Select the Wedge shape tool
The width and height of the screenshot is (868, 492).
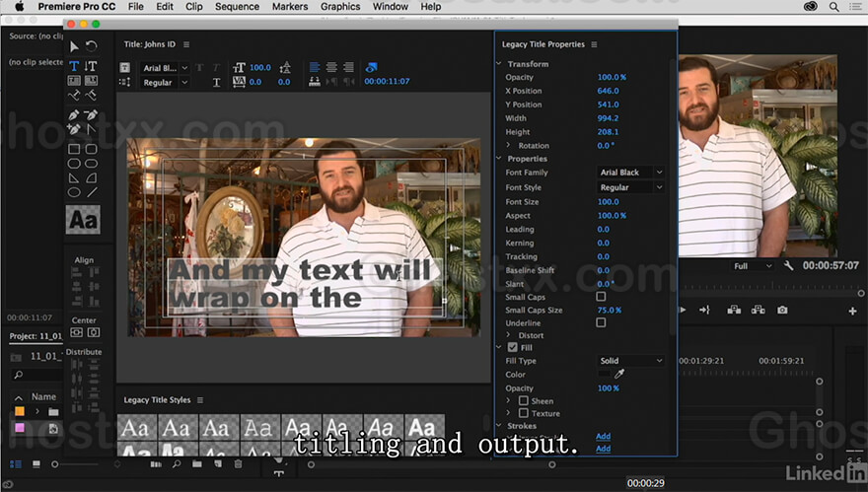point(74,177)
